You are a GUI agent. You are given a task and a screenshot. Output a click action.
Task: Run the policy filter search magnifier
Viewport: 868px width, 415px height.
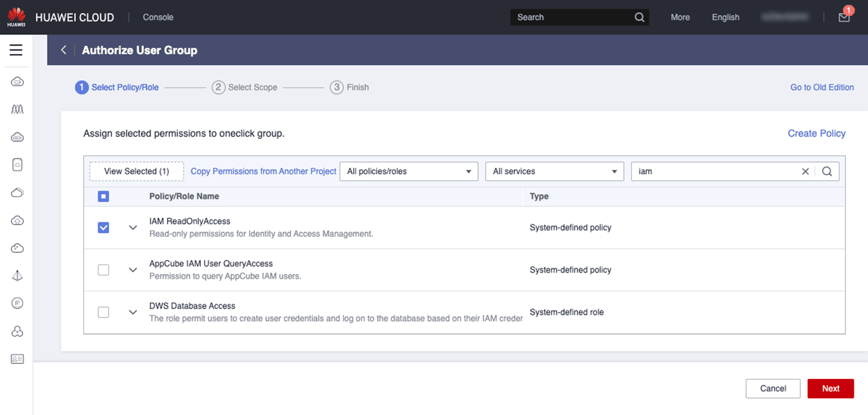click(x=827, y=172)
